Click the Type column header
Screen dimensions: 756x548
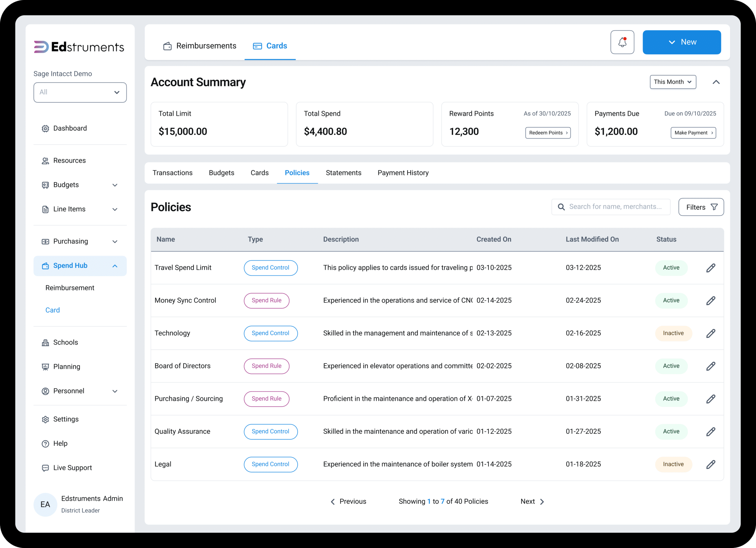pyautogui.click(x=255, y=240)
